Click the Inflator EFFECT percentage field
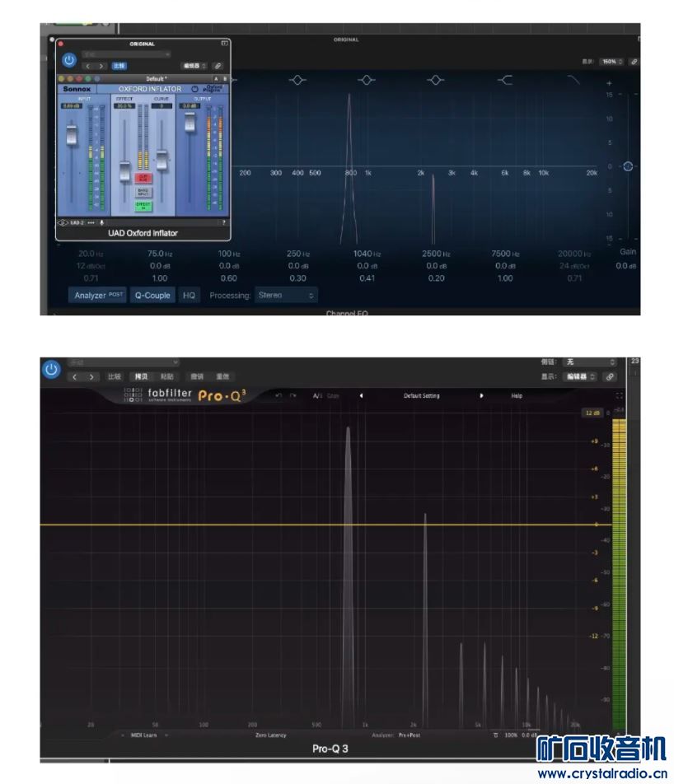The image size is (674, 784). click(124, 106)
